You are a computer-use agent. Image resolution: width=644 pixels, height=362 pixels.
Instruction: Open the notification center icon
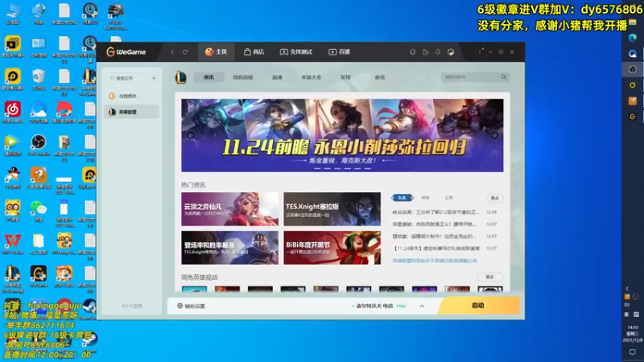pos(633,352)
